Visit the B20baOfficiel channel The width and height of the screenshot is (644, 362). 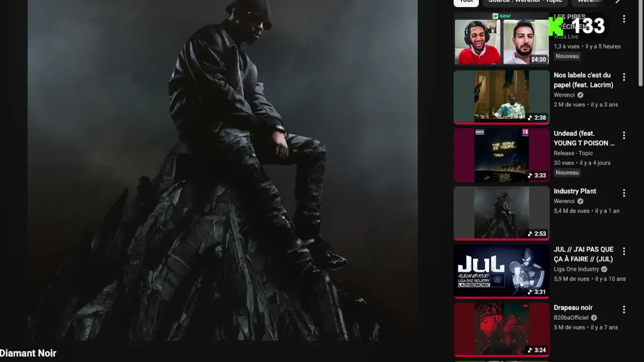[x=571, y=318]
